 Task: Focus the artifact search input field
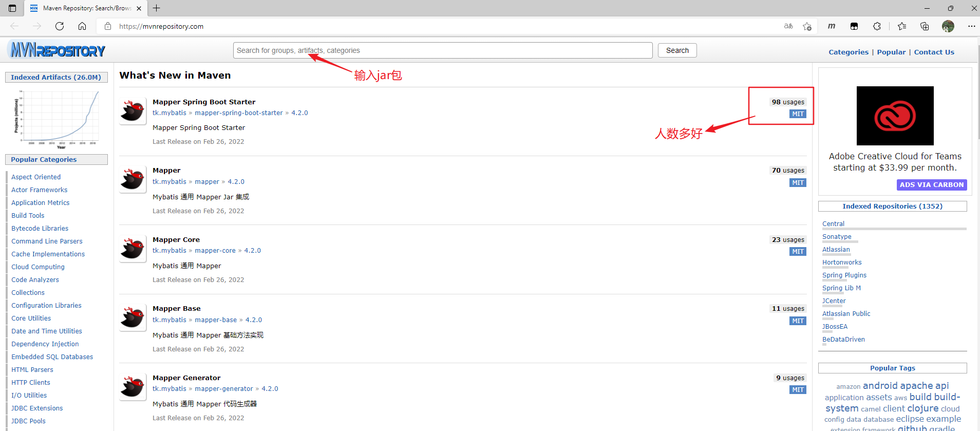[443, 50]
